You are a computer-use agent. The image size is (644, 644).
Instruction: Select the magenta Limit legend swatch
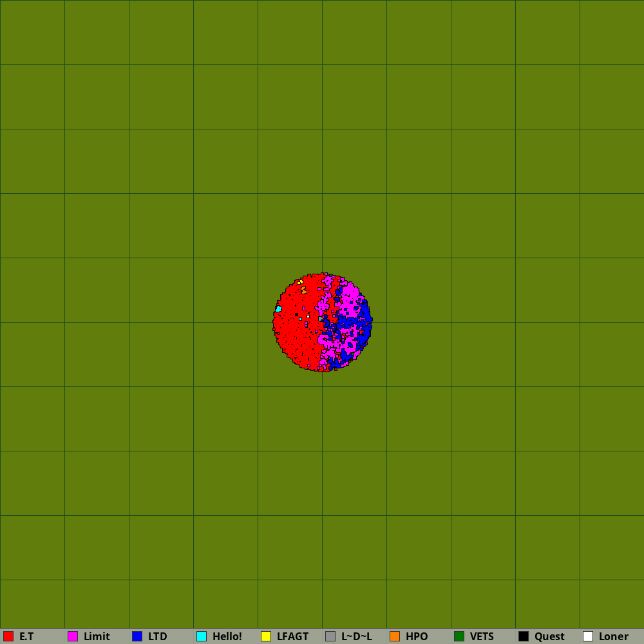click(73, 636)
